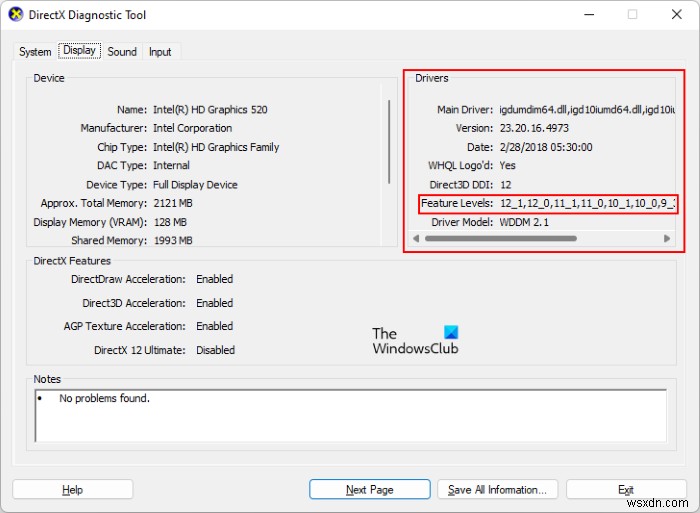
Task: Click the 'Approx. Total Memory:' label
Action: (x=94, y=203)
